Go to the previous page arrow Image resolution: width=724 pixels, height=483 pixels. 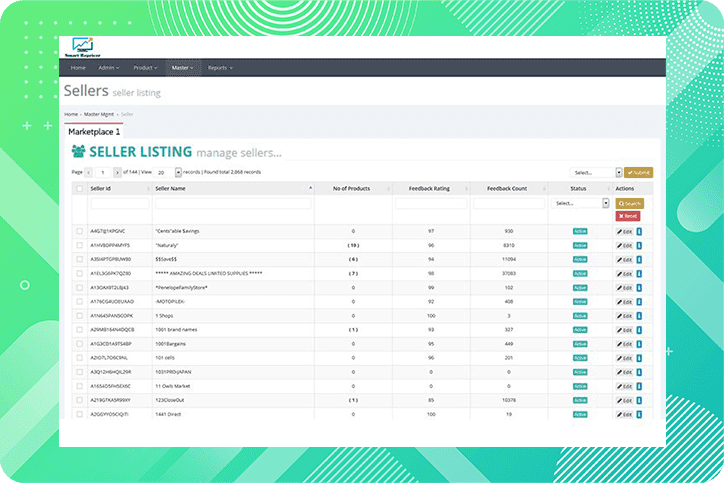(x=89, y=172)
